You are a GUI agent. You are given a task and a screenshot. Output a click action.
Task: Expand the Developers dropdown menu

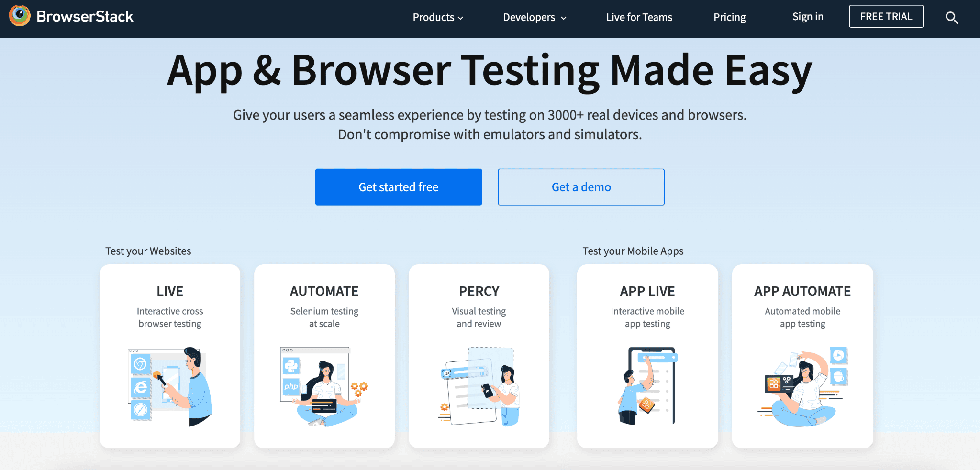(535, 17)
